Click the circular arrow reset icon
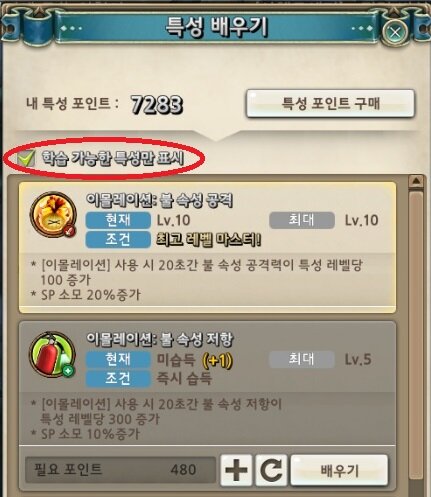The image size is (431, 497). pos(271,470)
